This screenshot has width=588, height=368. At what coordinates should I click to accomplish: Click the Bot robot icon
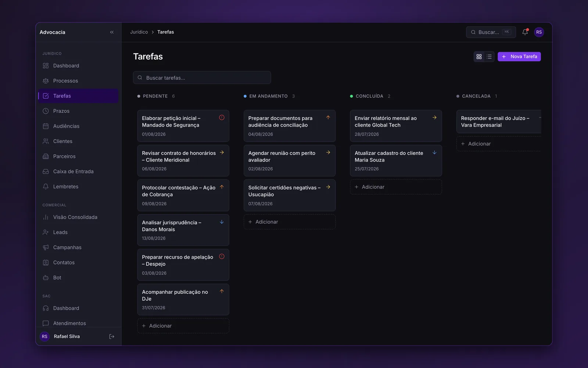tap(46, 277)
